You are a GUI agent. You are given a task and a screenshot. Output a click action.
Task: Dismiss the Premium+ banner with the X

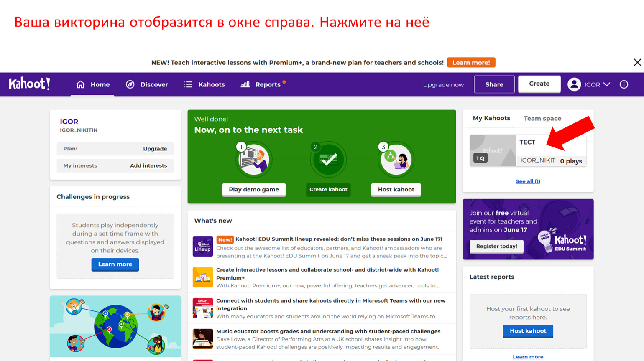tap(637, 62)
